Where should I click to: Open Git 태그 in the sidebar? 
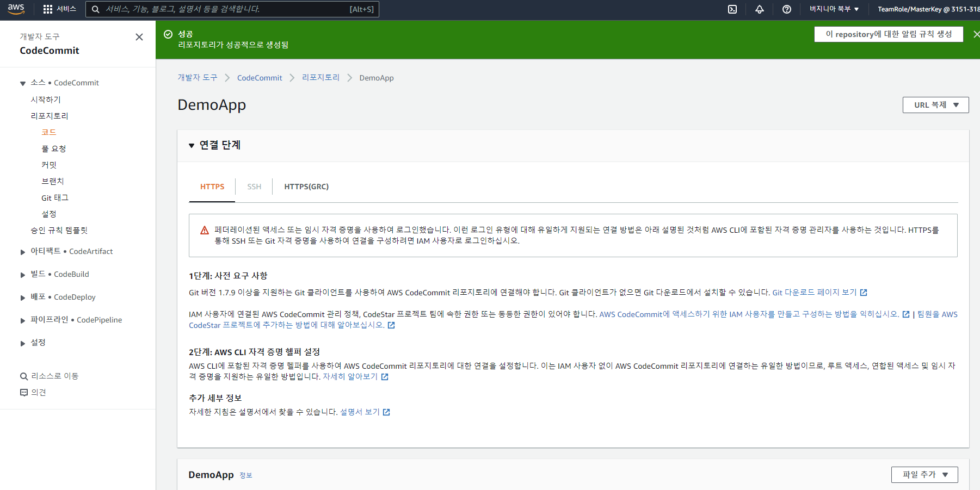tap(55, 197)
